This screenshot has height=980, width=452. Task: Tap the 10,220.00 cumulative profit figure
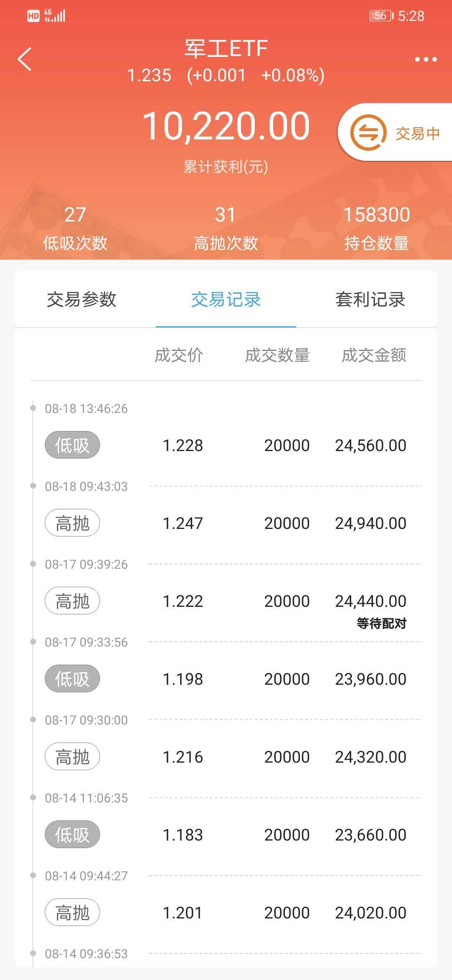point(226,126)
